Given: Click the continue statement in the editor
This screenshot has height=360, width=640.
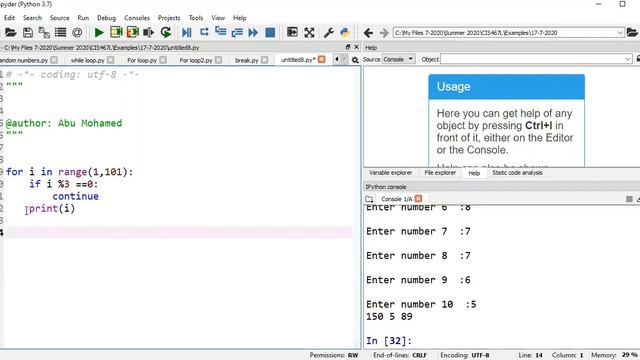Looking at the screenshot, I should click(75, 196).
